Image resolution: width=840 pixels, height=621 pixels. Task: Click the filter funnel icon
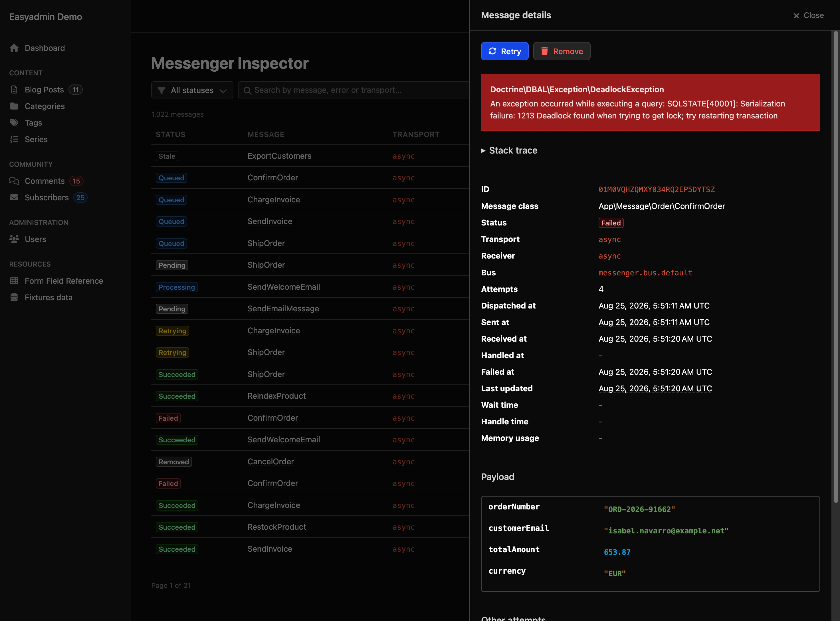coord(161,90)
